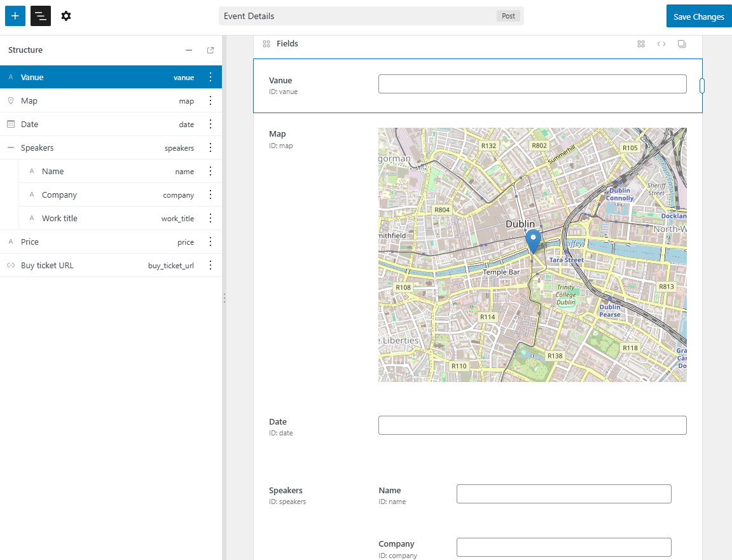Screen dimensions: 732x560
Task: Switch to code view in Fields header
Action: [x=661, y=44]
